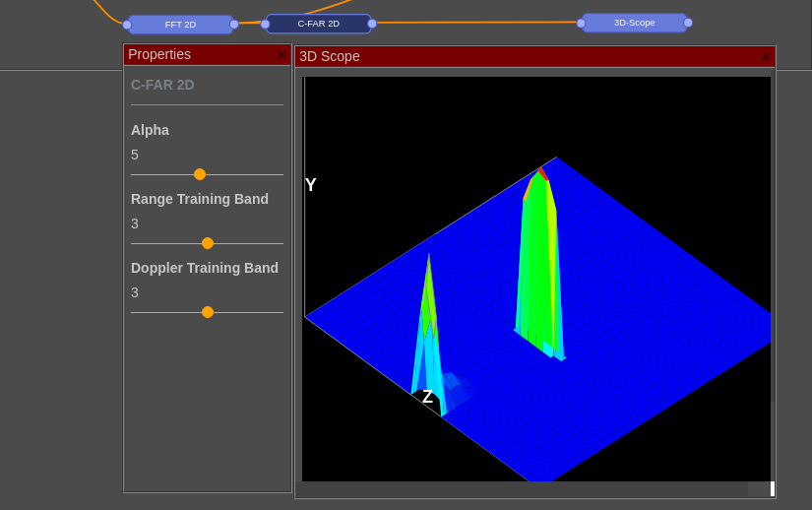Click the FFT 2D node input port
The height and width of the screenshot is (510, 812).
127,25
